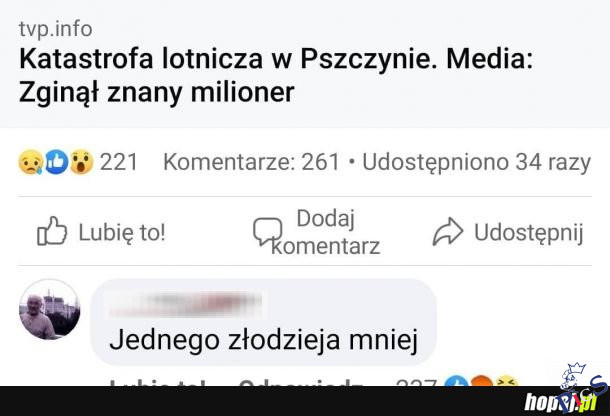Click the blue like reaction badge
This screenshot has height=416, width=610.
pyautogui.click(x=55, y=161)
